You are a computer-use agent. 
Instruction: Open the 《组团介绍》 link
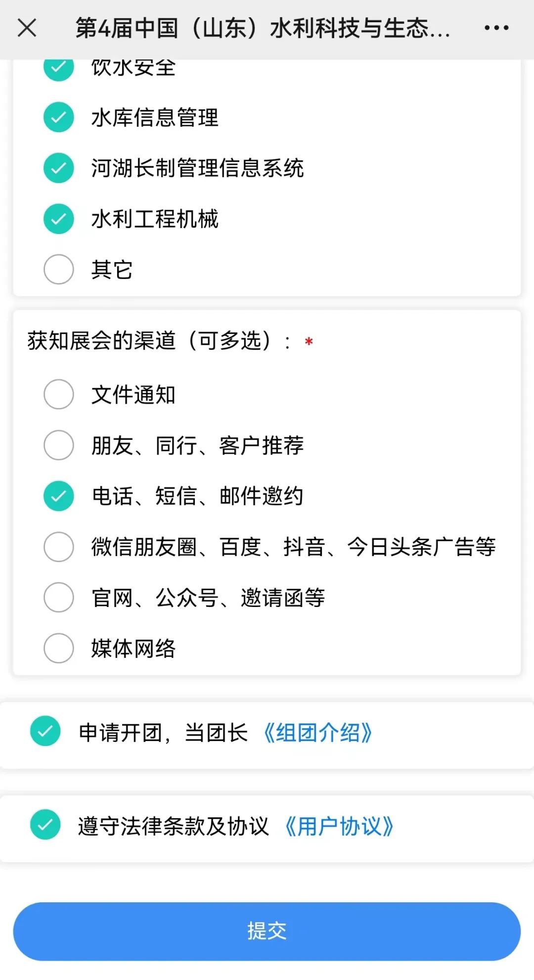pos(317,733)
